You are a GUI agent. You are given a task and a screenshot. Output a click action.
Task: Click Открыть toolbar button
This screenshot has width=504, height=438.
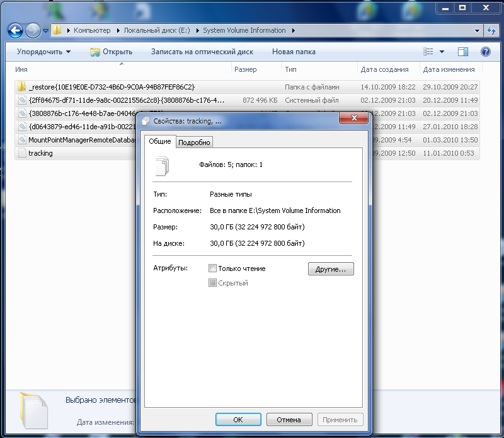pyautogui.click(x=112, y=52)
